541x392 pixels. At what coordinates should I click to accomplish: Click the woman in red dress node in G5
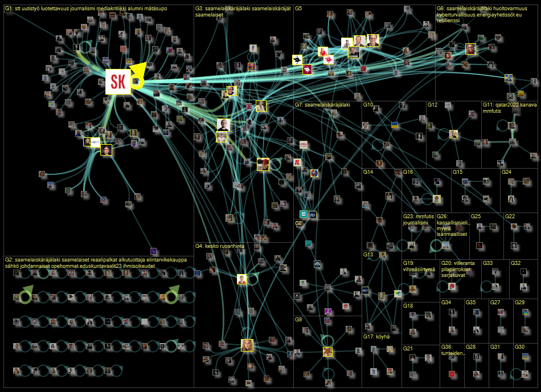[x=323, y=51]
